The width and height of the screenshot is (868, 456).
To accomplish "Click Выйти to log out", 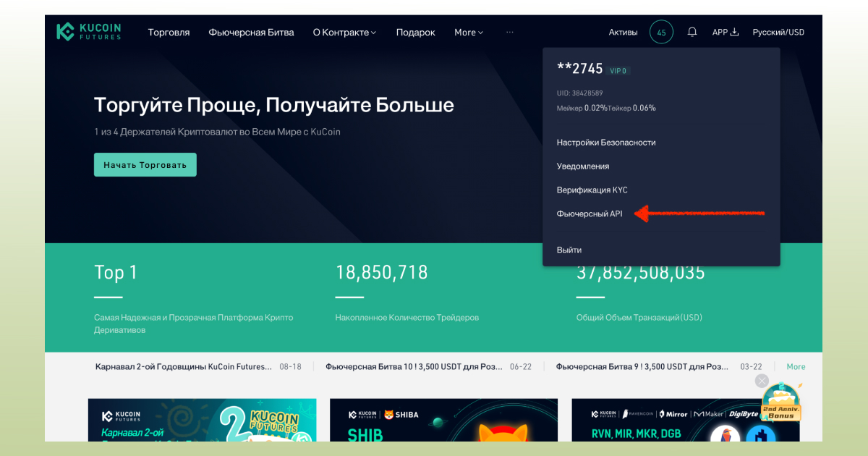I will [x=569, y=249].
